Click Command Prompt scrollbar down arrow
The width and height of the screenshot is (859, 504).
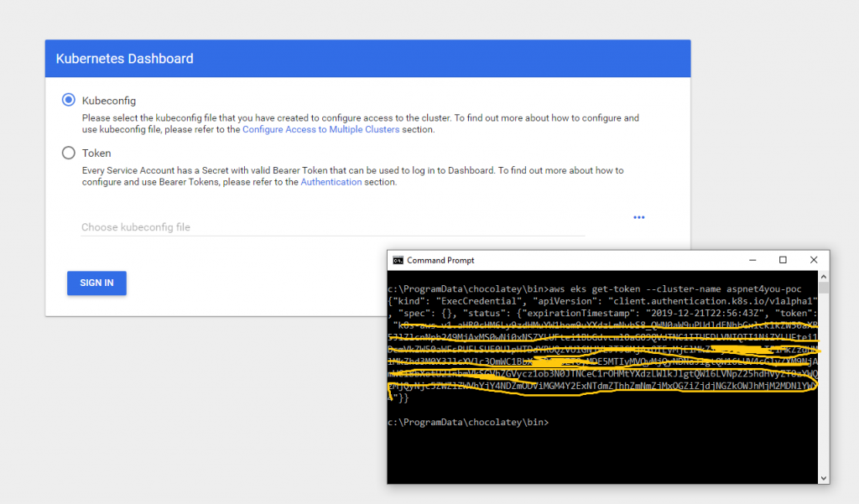(x=824, y=478)
